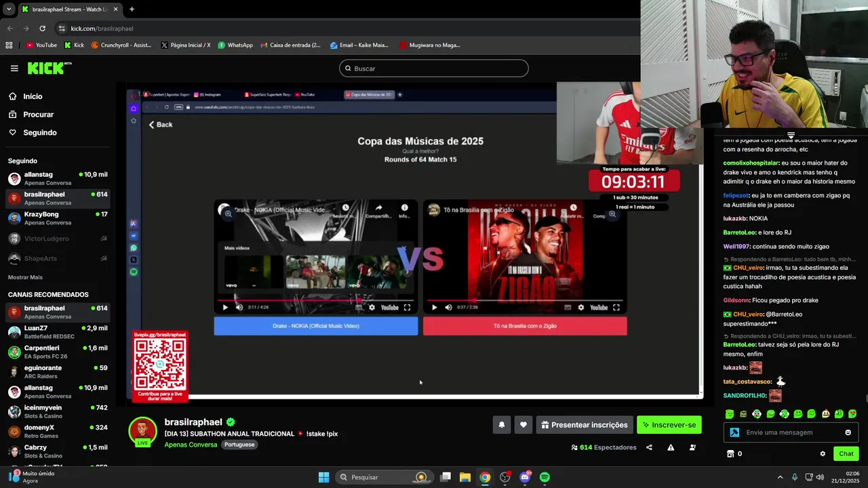Screen dimensions: 868x488
Task: Open recommended channel Cabrzy
Action: coord(58,451)
